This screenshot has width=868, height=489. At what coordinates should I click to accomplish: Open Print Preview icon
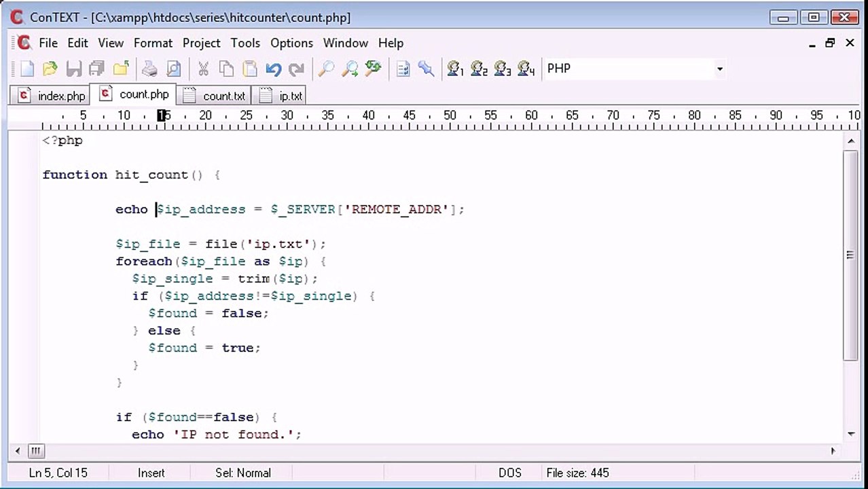174,69
